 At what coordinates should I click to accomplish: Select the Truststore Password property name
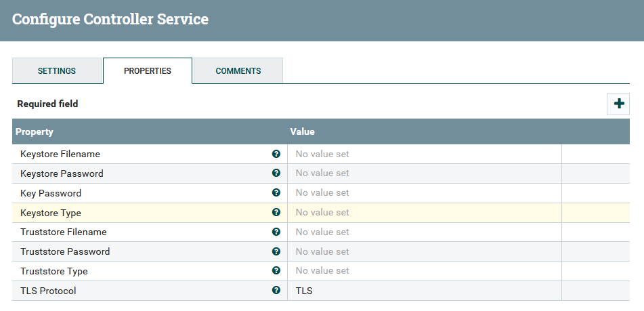click(x=65, y=251)
